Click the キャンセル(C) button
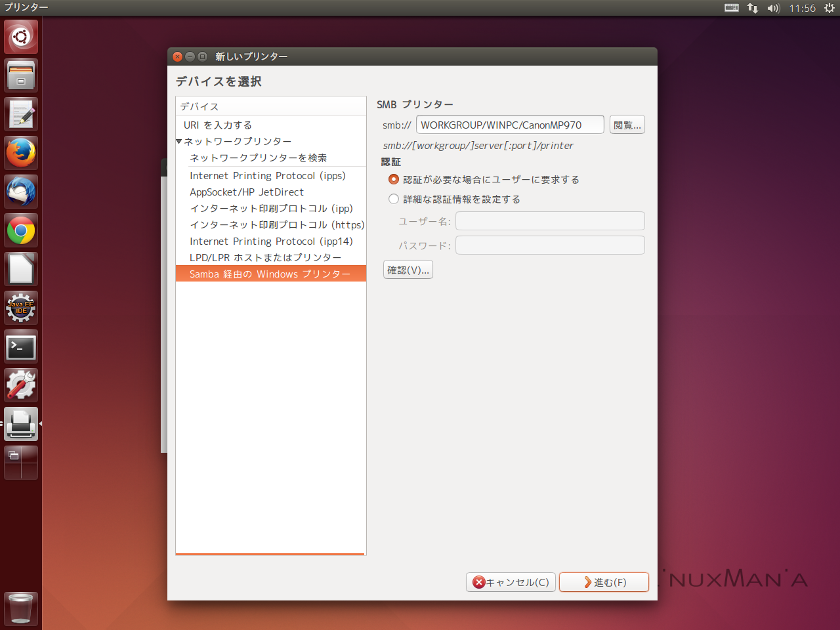Viewport: 840px width, 630px height. point(511,582)
